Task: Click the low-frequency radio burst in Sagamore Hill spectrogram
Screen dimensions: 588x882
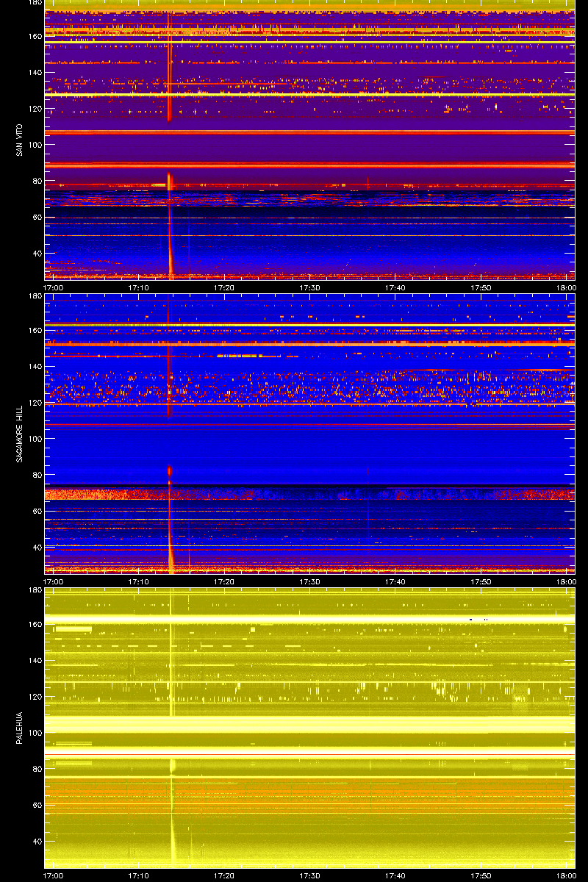Action: tap(171, 537)
